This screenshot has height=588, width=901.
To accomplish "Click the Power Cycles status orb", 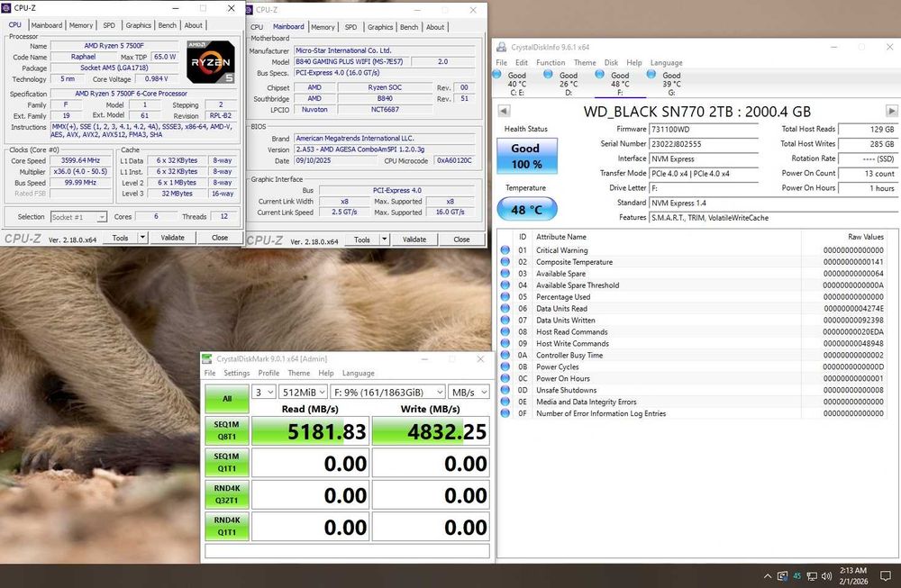I will click(x=505, y=366).
